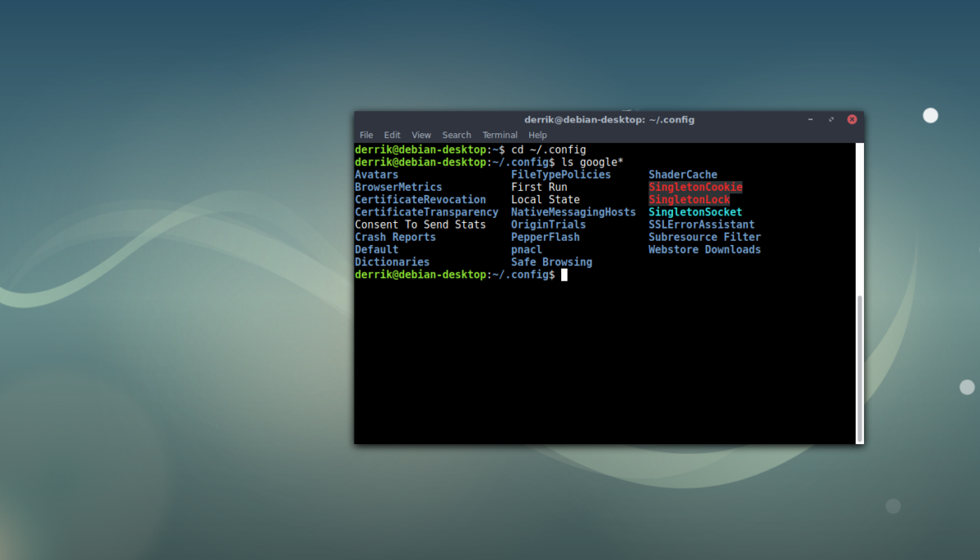Click the 'SSLErrorAssistant' entry
The image size is (980, 560).
click(x=702, y=224)
